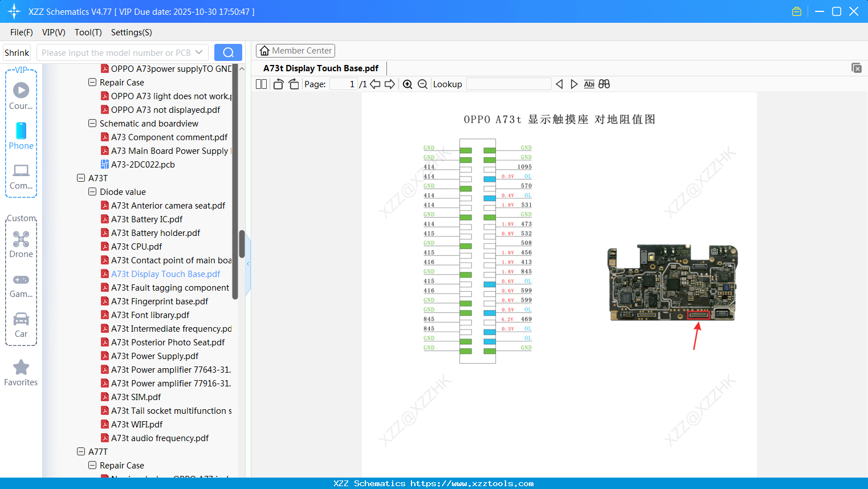
Task: Open A73t Power Supply.pdf
Action: [149, 356]
